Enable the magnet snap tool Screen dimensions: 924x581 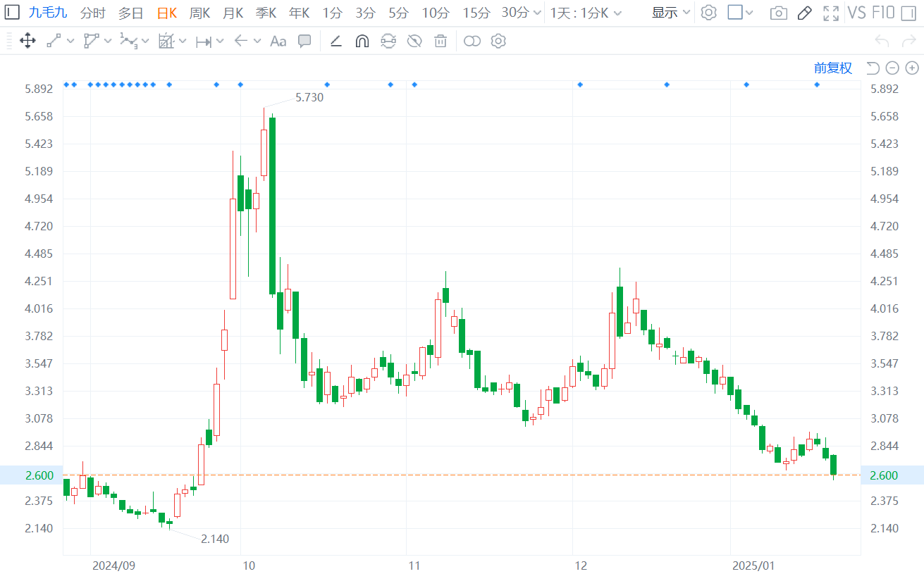tap(362, 42)
